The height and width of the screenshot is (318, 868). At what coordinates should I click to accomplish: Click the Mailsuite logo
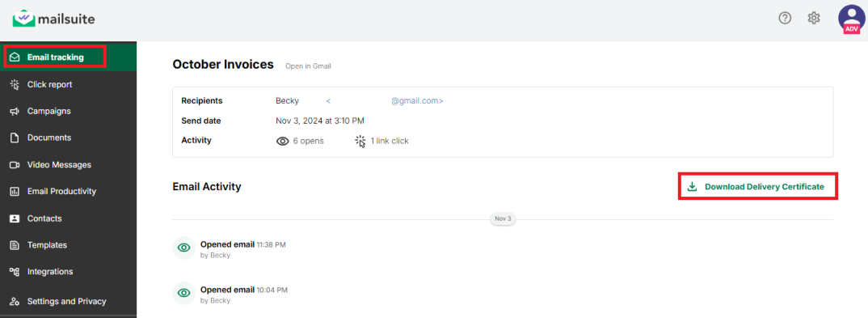(53, 19)
